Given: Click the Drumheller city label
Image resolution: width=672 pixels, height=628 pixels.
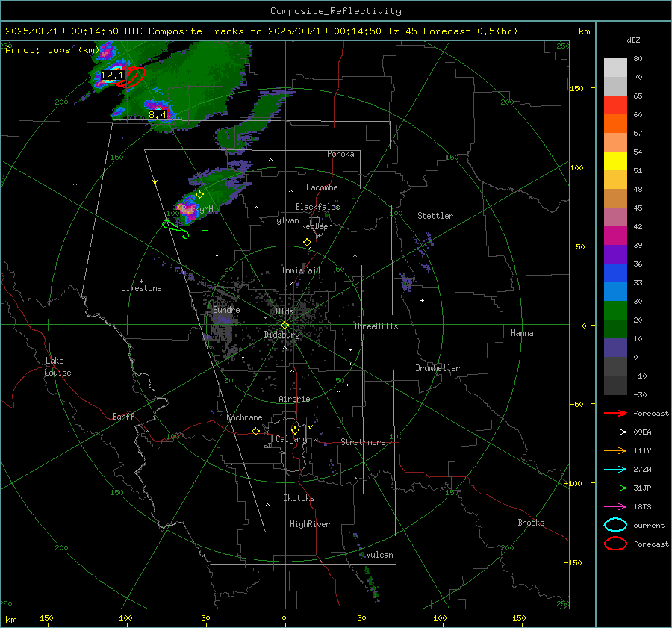Looking at the screenshot, I should pyautogui.click(x=438, y=368).
